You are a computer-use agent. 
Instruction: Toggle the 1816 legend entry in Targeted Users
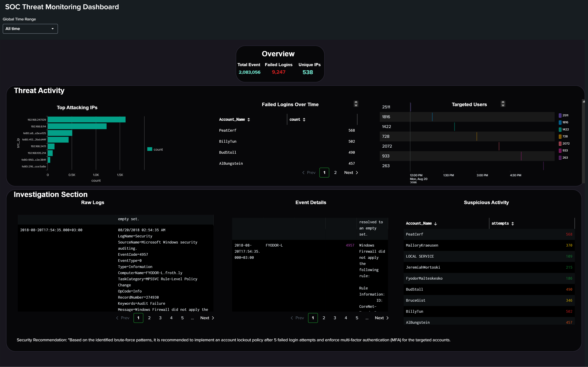point(563,122)
